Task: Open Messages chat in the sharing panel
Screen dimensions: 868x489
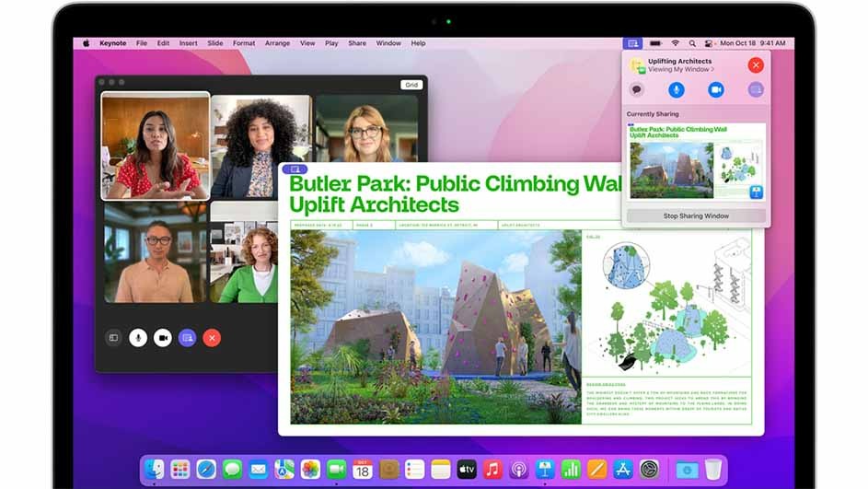Action: [636, 89]
